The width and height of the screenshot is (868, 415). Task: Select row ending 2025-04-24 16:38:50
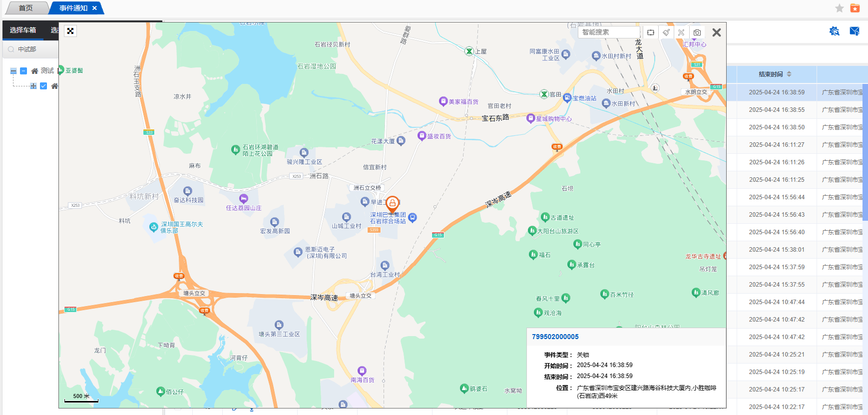point(797,127)
